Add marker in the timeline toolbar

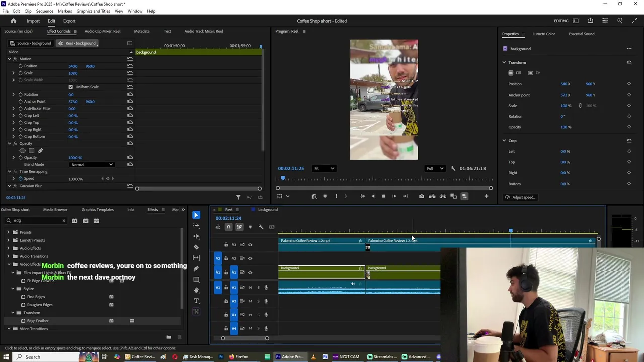pos(250,227)
